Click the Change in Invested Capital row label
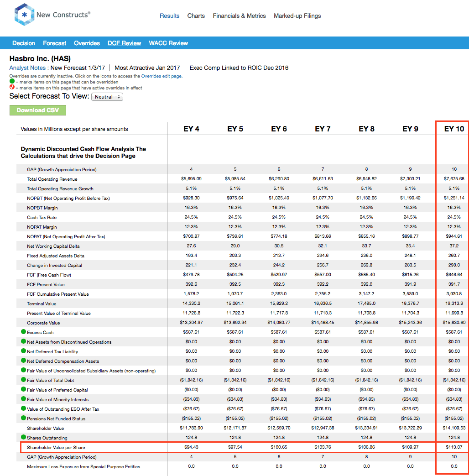 pyautogui.click(x=54, y=265)
